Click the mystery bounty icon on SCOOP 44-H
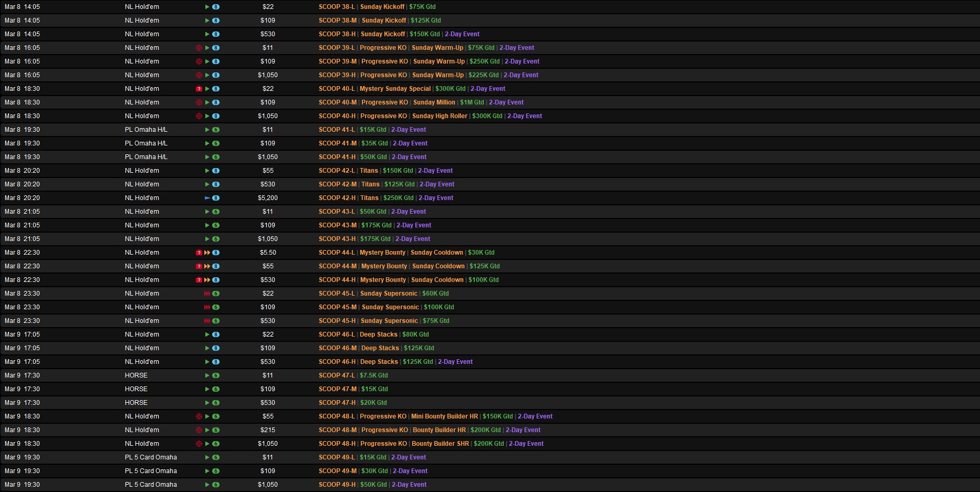The width and height of the screenshot is (980, 492). (199, 280)
